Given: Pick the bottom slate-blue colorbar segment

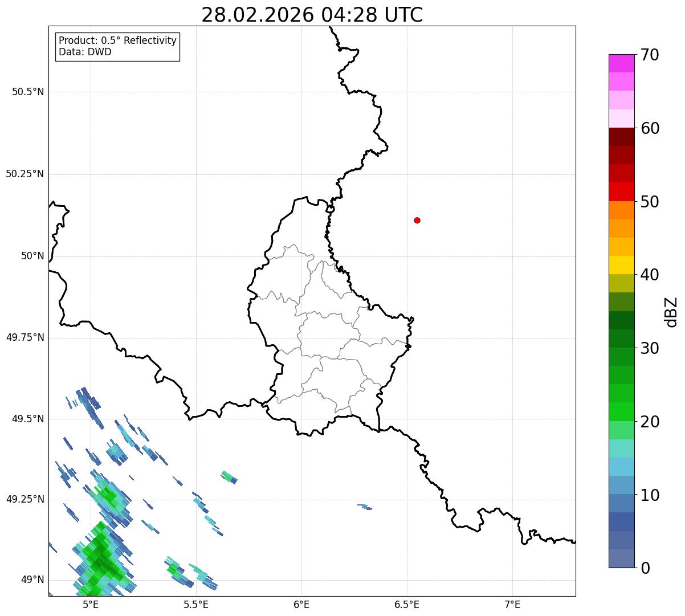Looking at the screenshot, I should point(621,558).
